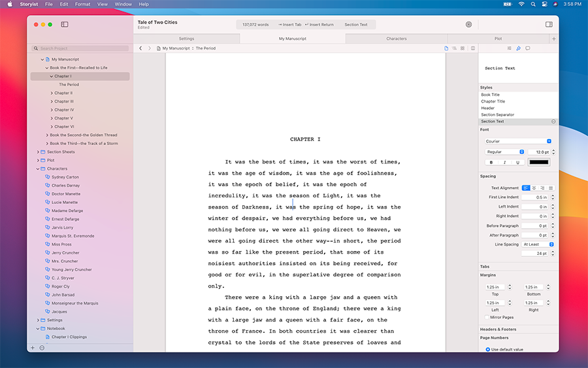The width and height of the screenshot is (588, 368).
Task: Switch to the Plot tab
Action: click(498, 39)
